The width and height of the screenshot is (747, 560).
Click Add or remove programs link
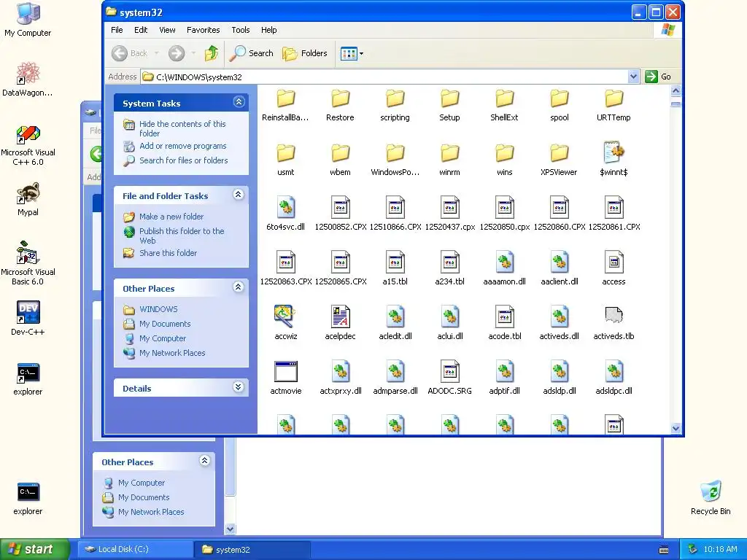183,146
